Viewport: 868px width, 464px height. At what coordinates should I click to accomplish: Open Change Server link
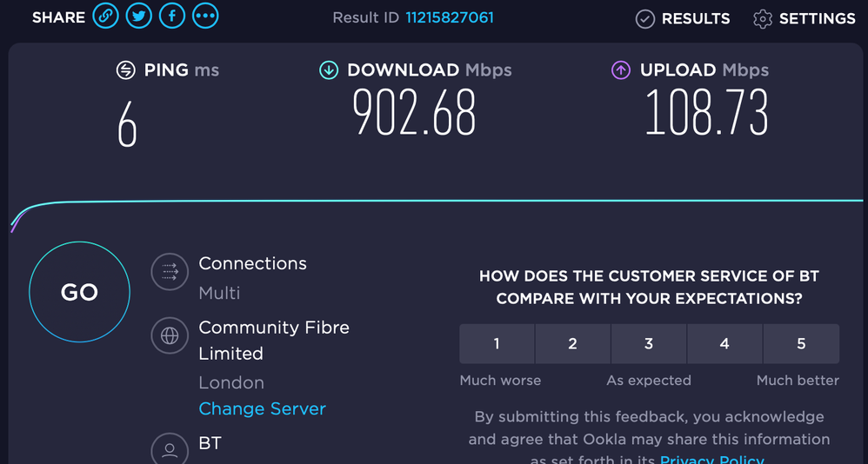pyautogui.click(x=262, y=408)
